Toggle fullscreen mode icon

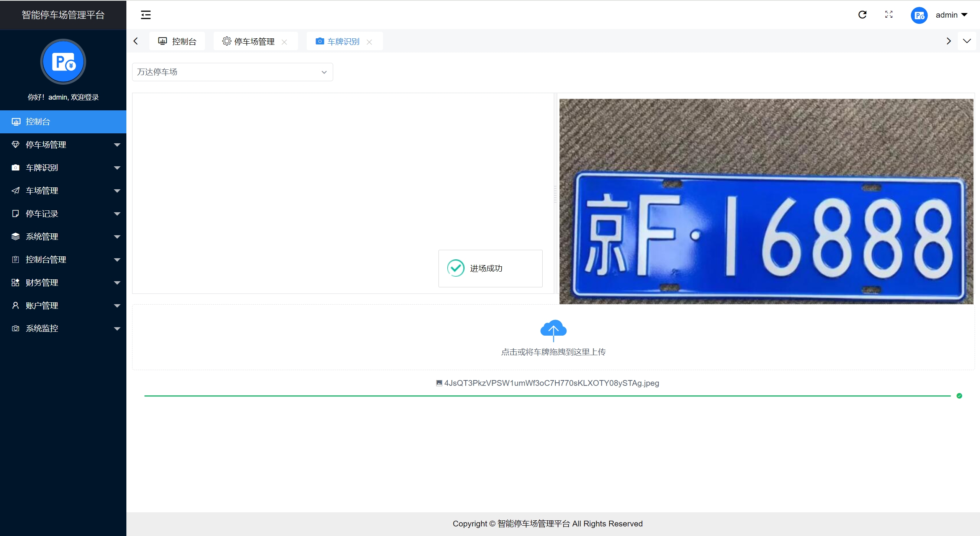[x=889, y=15]
